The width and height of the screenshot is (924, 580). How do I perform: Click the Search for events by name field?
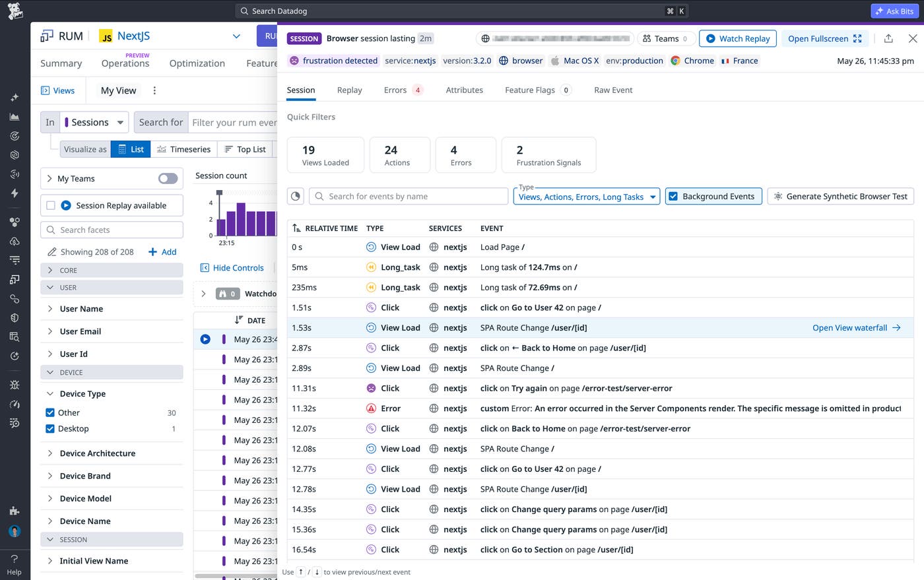(409, 196)
